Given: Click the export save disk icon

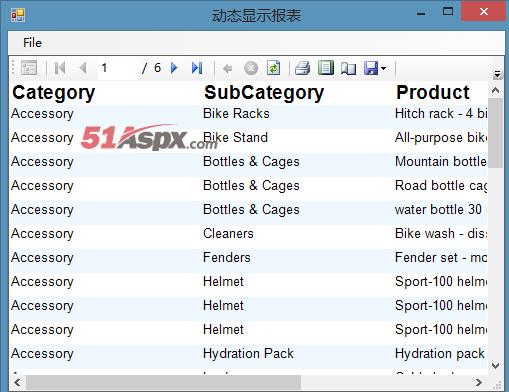Looking at the screenshot, I should coord(371,68).
